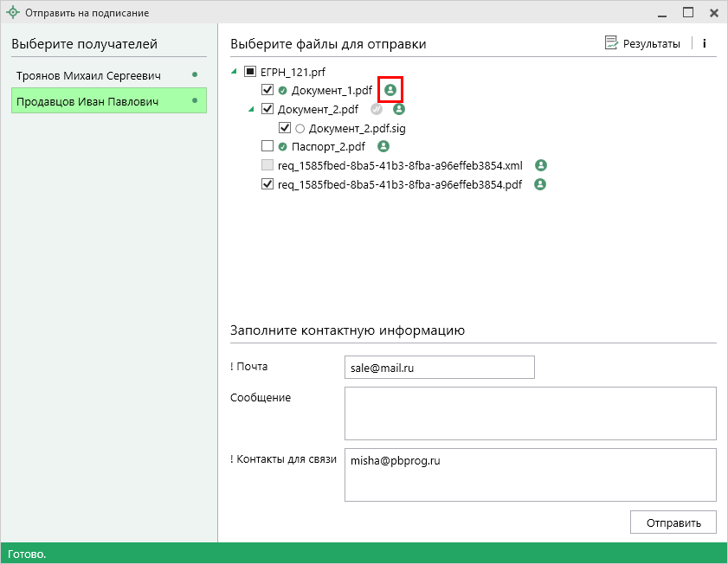
Task: Click the person icon next to Документ_1.pdf
Action: (x=390, y=90)
